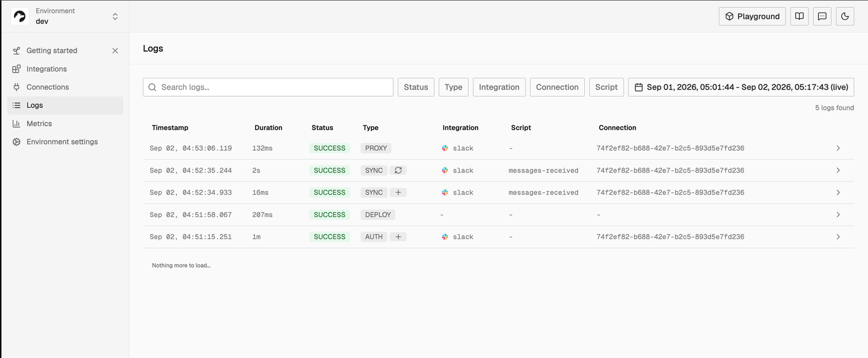The width and height of the screenshot is (868, 358).
Task: Click timestamp Sep 02, 04:51:15.251
Action: (190, 237)
